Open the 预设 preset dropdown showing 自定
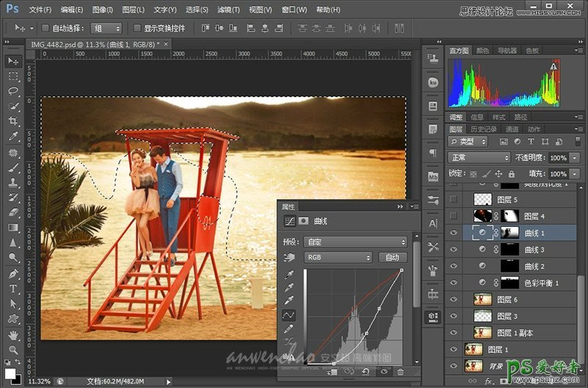Image resolution: width=588 pixels, height=388 pixels. [355, 242]
